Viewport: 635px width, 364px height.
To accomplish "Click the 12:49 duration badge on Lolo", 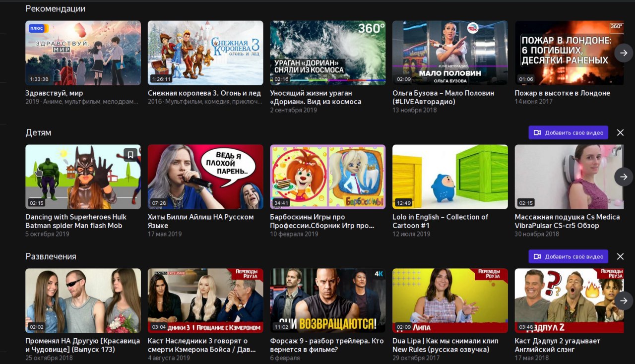I will [405, 203].
